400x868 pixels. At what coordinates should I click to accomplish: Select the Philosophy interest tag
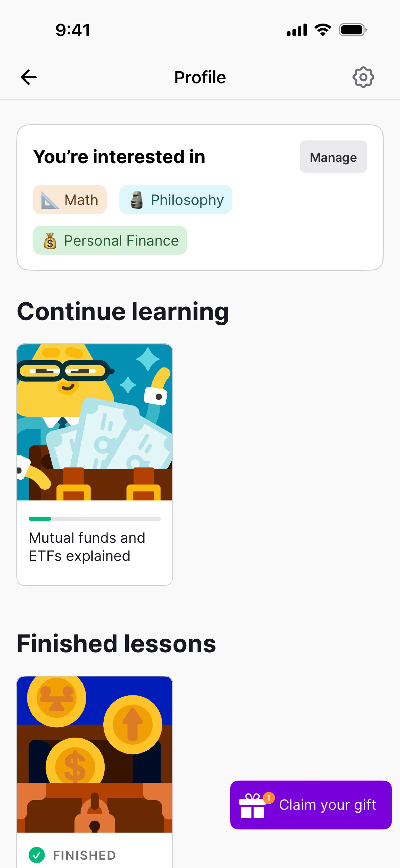click(176, 199)
